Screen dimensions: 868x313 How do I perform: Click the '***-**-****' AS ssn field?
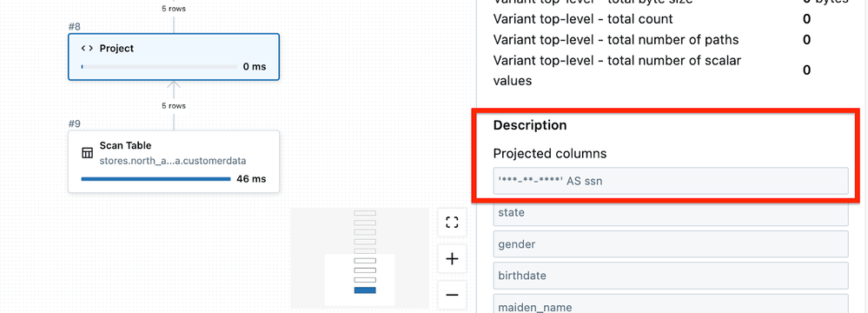(x=671, y=181)
